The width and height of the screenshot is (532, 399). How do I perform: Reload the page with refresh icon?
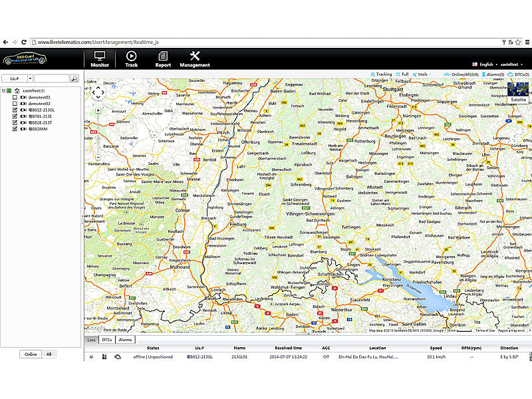coord(24,42)
